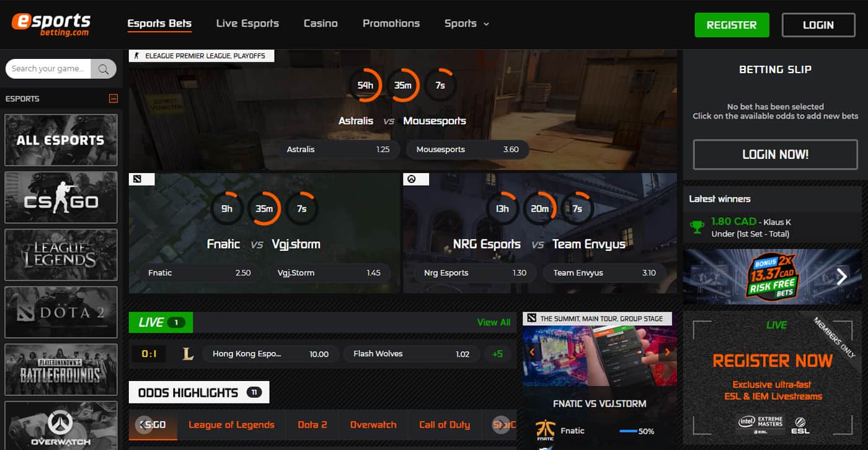Go to Live Esports
Screen dimensions: 868x450
pos(247,24)
